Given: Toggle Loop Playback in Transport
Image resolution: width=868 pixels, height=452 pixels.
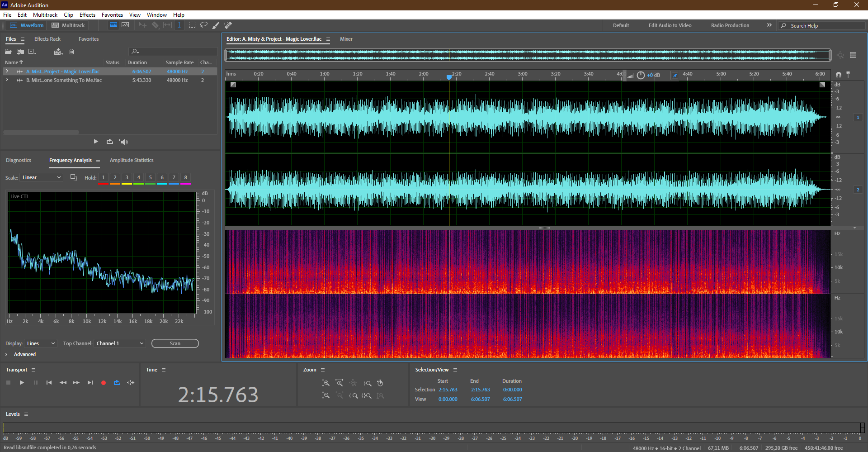Looking at the screenshot, I should [117, 383].
